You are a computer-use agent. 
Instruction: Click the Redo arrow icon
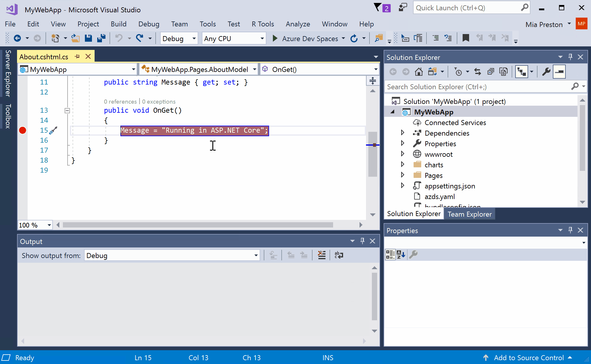[140, 38]
